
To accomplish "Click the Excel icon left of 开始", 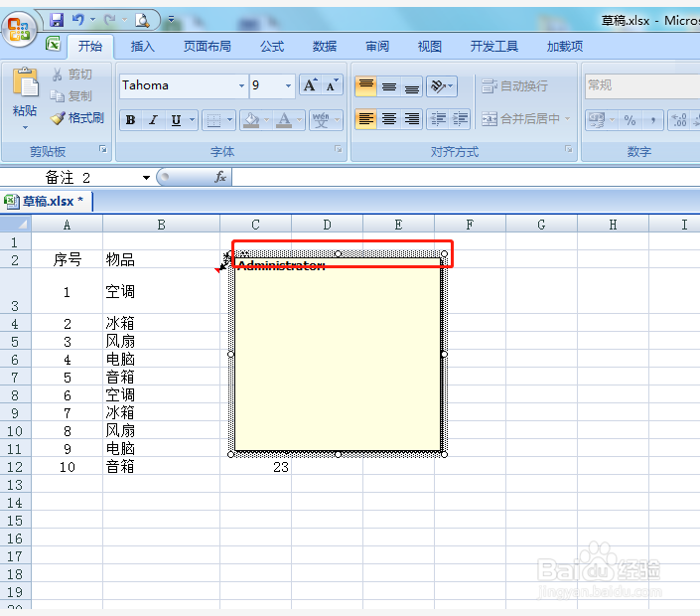I will [54, 44].
